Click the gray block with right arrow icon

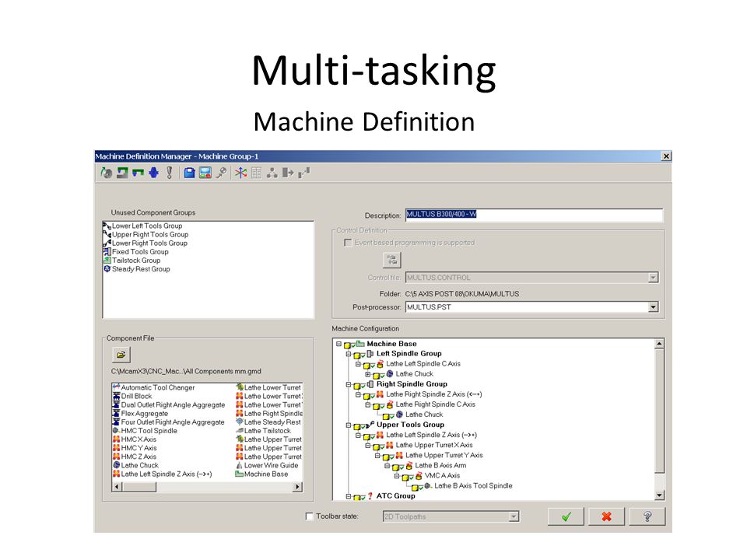[x=288, y=173]
